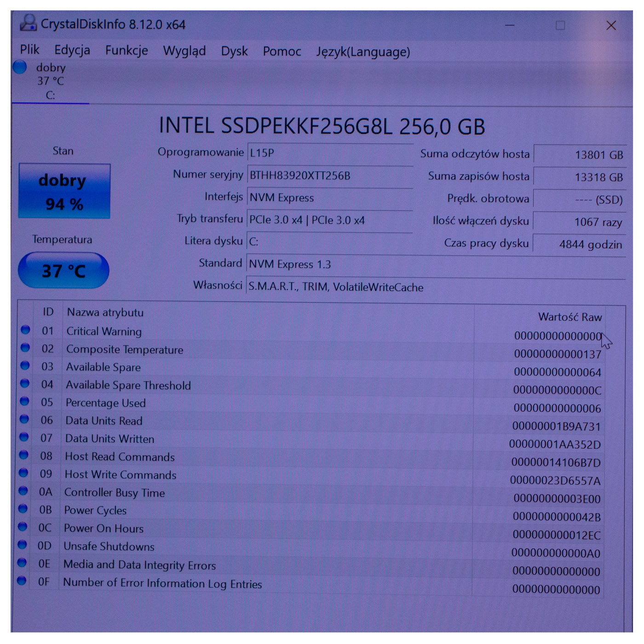The height and width of the screenshot is (644, 644).
Task: Click the status orb for Error Information Log Entries
Action: click(x=22, y=581)
